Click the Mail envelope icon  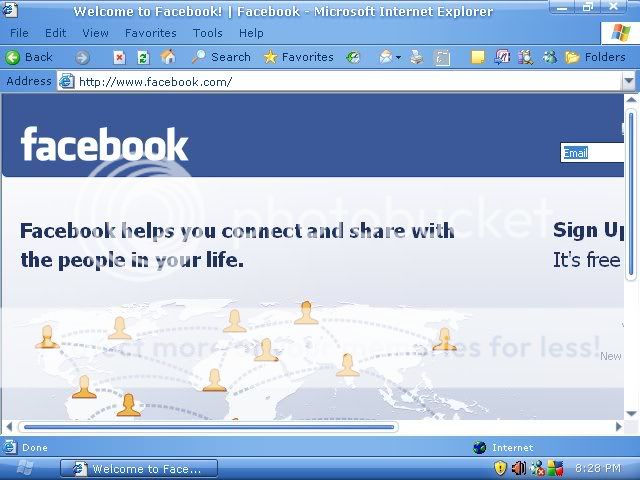click(x=386, y=57)
